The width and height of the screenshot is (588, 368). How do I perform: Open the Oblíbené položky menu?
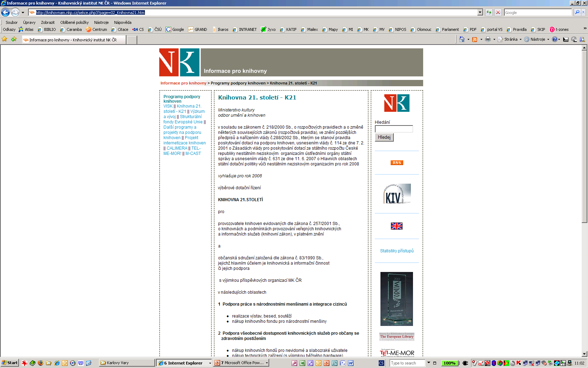[x=74, y=22]
